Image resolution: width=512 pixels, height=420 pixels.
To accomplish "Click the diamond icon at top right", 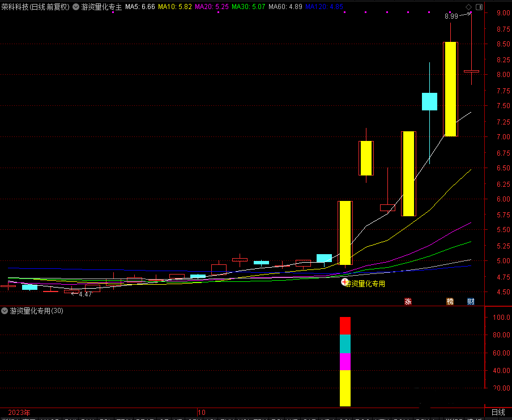I will (x=468, y=7).
